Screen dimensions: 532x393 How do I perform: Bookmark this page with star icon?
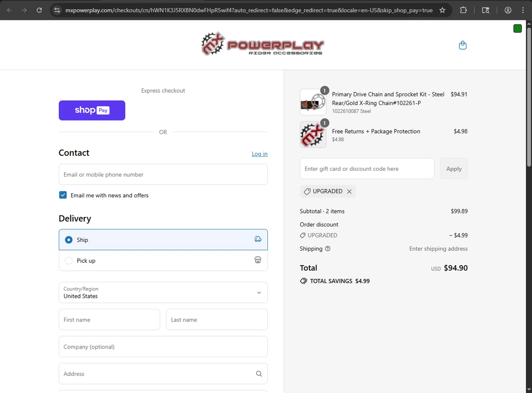coord(442,10)
